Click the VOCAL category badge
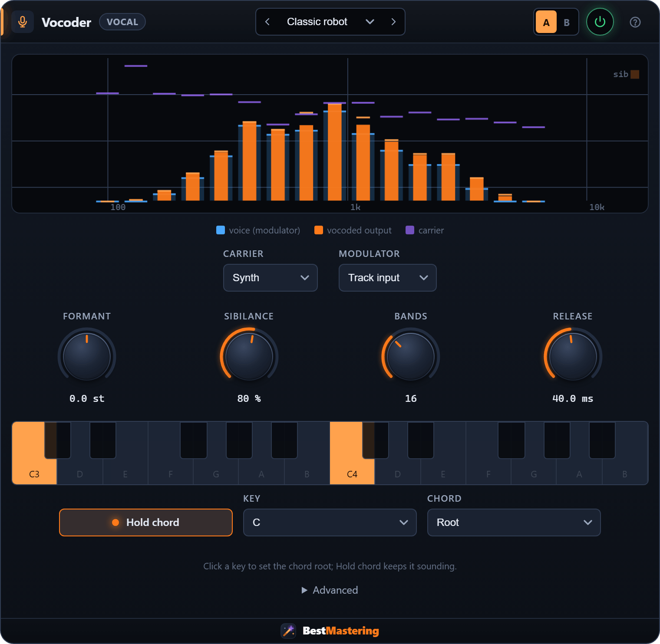This screenshot has height=644, width=660. (x=122, y=22)
